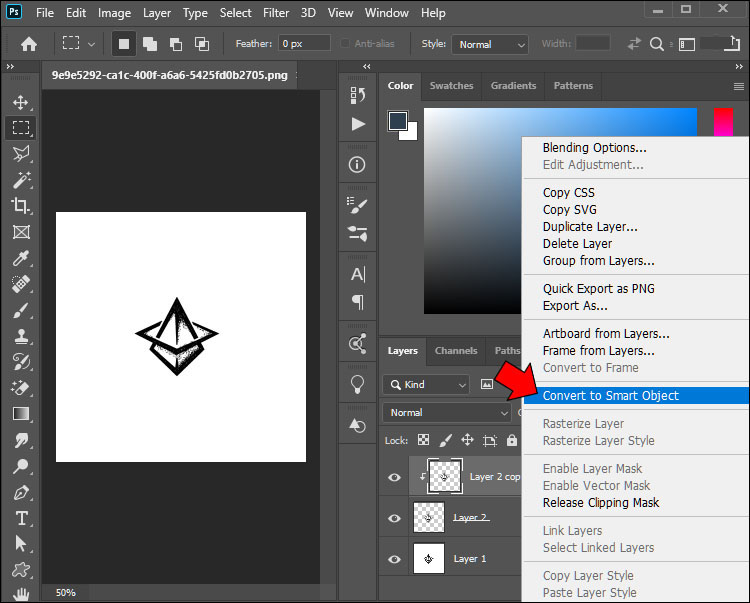Open the Learn lightbulb panel icon

pyautogui.click(x=357, y=384)
